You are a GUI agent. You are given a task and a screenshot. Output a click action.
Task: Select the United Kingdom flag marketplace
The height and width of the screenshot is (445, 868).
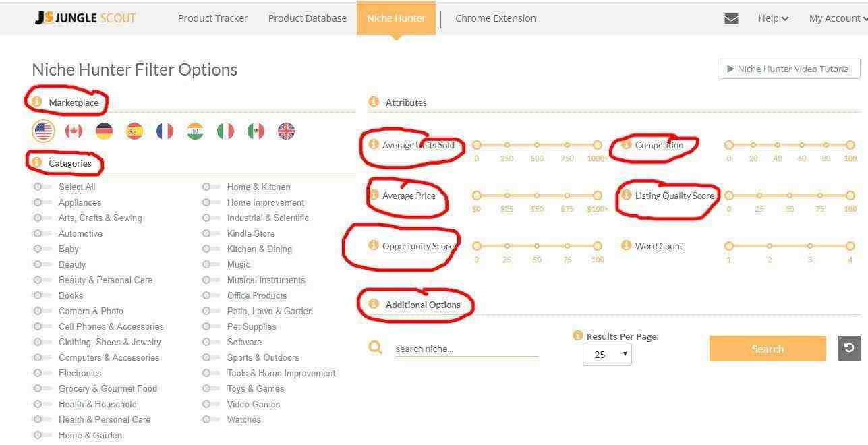click(x=286, y=131)
